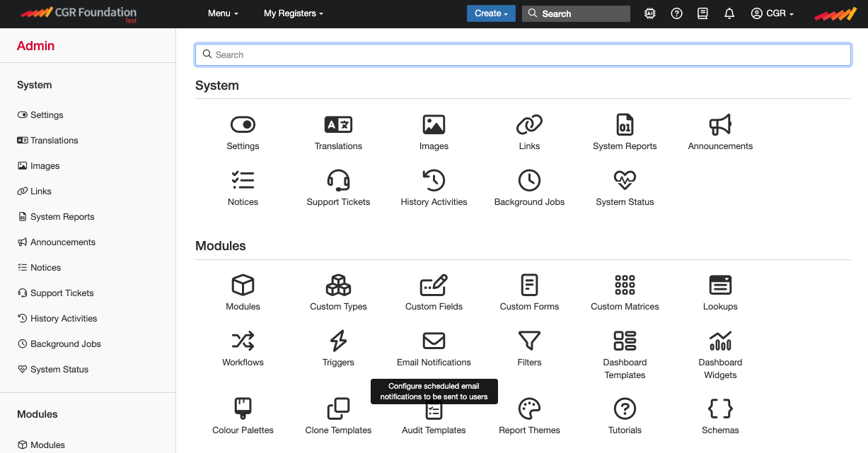
Task: Open the Background Jobs clock icon
Action: (x=529, y=180)
